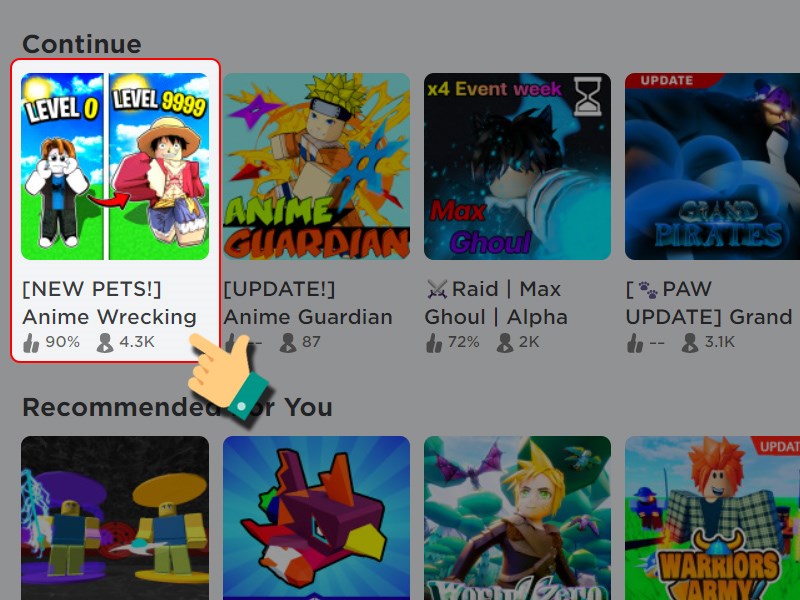Click the player count icon beside 4.3K
Image resolution: width=800 pixels, height=600 pixels.
point(105,343)
